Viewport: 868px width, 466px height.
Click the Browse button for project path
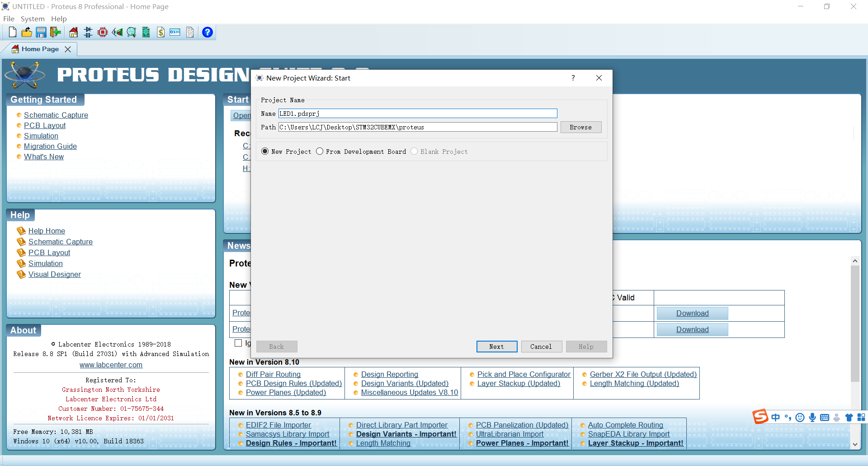[581, 127]
